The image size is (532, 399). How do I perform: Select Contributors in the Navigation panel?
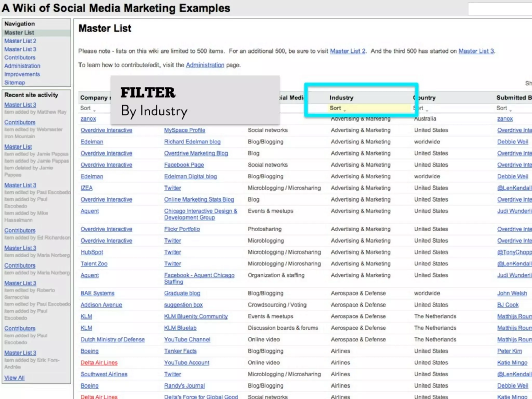point(20,58)
